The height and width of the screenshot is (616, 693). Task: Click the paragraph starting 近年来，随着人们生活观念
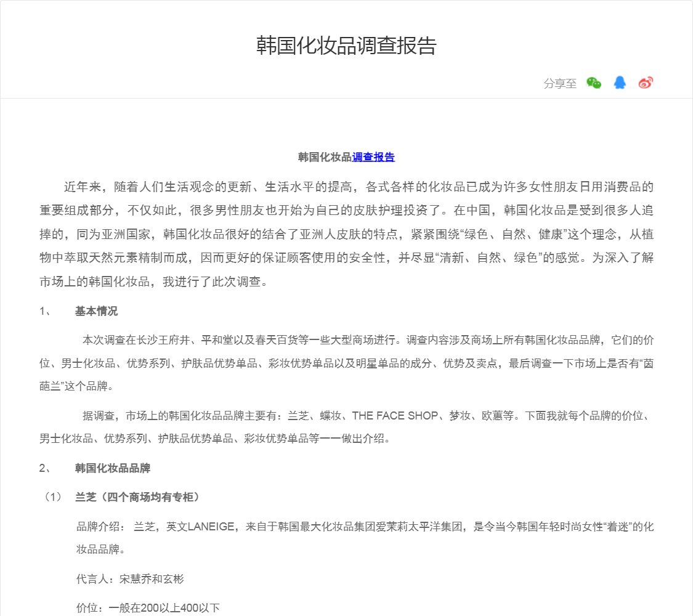tap(346, 233)
